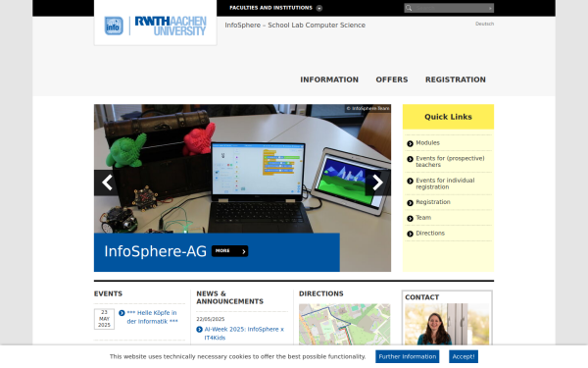Open Team quick link
588x368 pixels.
click(423, 218)
